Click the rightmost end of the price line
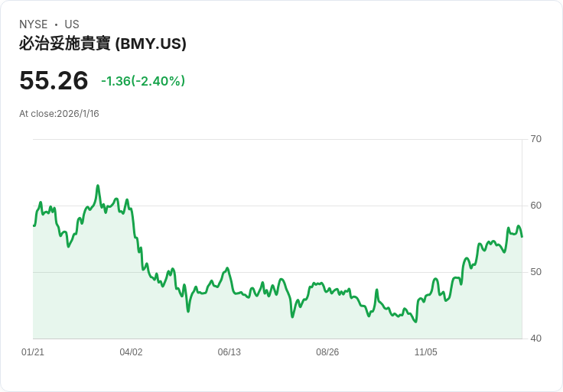The height and width of the screenshot is (392, 563). (522, 236)
